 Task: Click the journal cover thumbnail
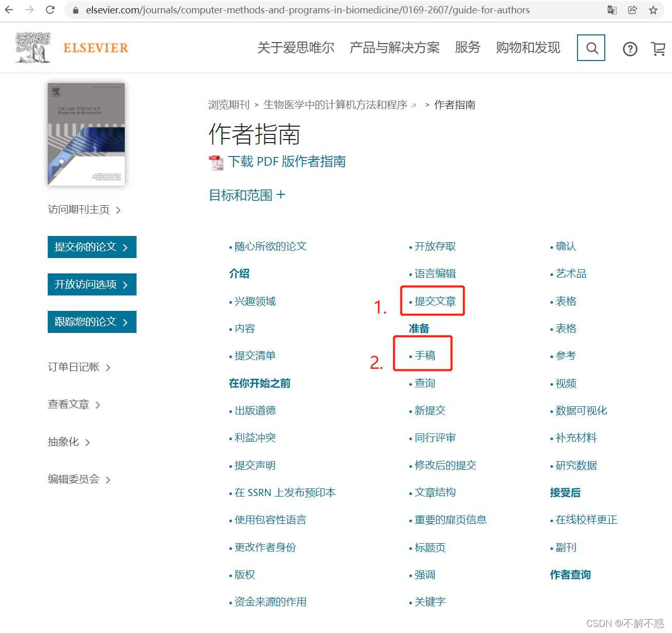coord(86,134)
